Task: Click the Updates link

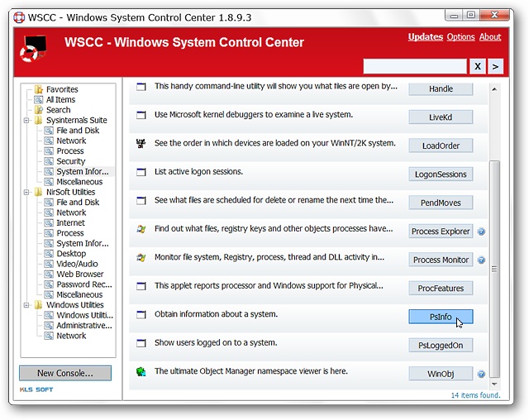Action: [425, 36]
